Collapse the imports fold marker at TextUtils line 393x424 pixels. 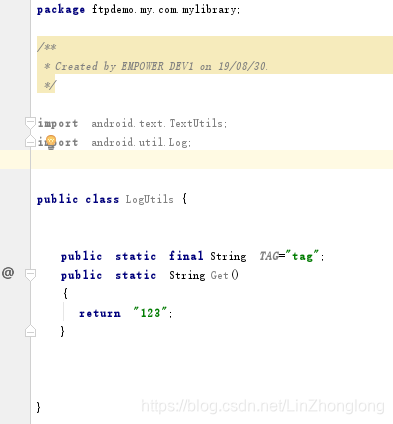(30, 123)
